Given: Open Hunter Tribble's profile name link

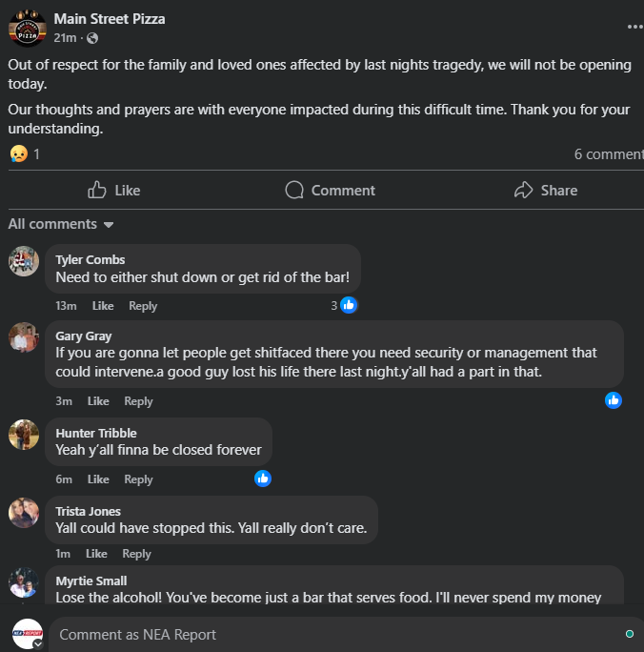Looking at the screenshot, I should click(95, 433).
